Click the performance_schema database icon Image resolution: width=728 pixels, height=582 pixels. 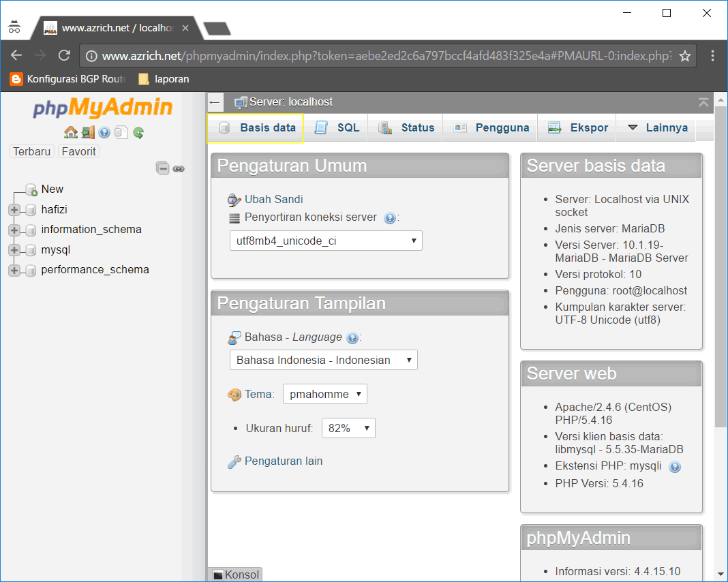(31, 270)
